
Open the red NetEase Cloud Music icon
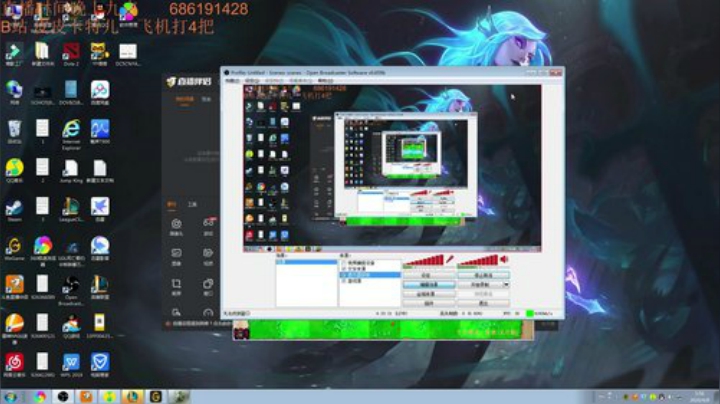click(14, 365)
